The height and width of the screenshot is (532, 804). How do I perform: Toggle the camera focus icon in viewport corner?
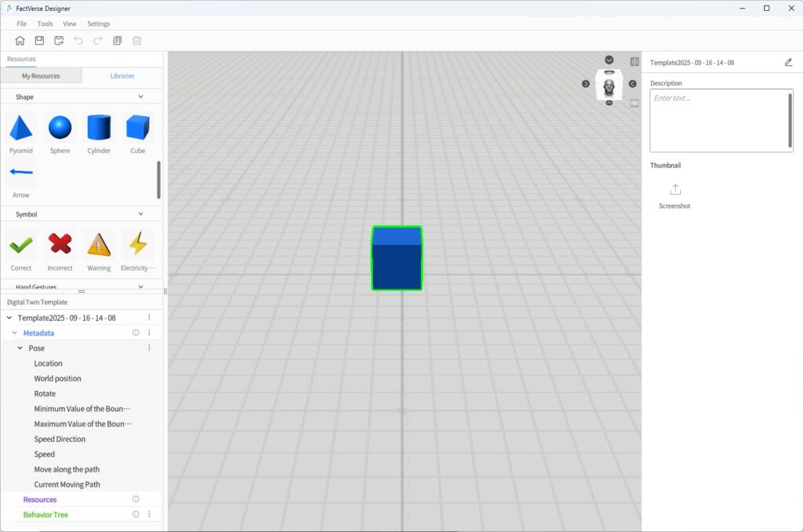(x=634, y=61)
